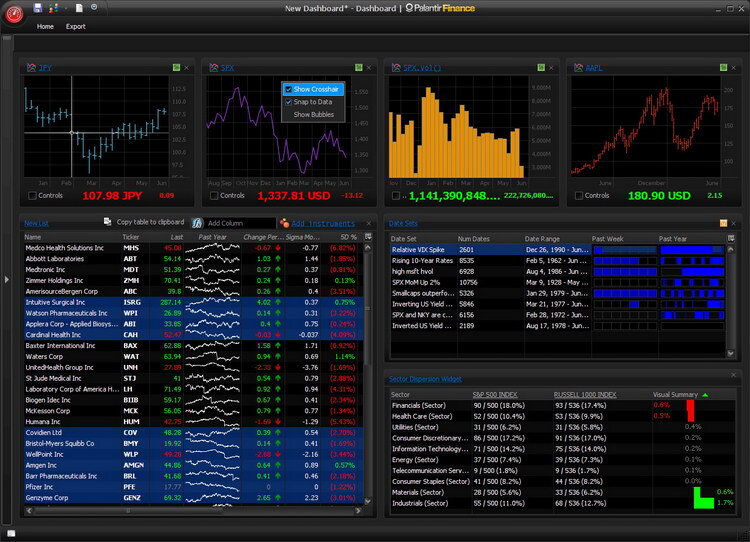The width and height of the screenshot is (750, 542).
Task: Click Copy table to clipboard button
Action: point(150,222)
